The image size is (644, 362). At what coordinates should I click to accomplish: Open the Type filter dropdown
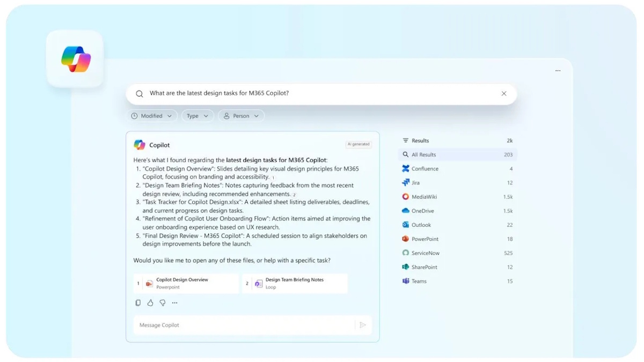click(197, 116)
